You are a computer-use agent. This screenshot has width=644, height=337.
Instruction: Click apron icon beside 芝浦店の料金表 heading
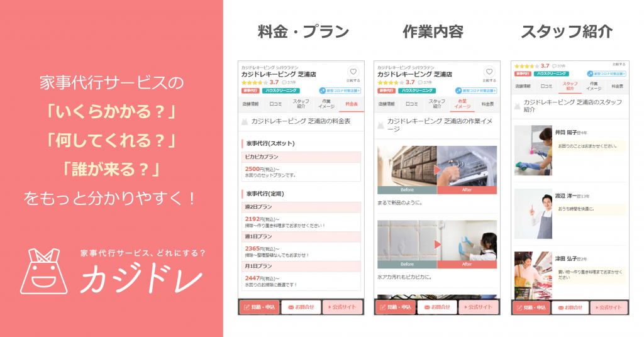[245, 121]
